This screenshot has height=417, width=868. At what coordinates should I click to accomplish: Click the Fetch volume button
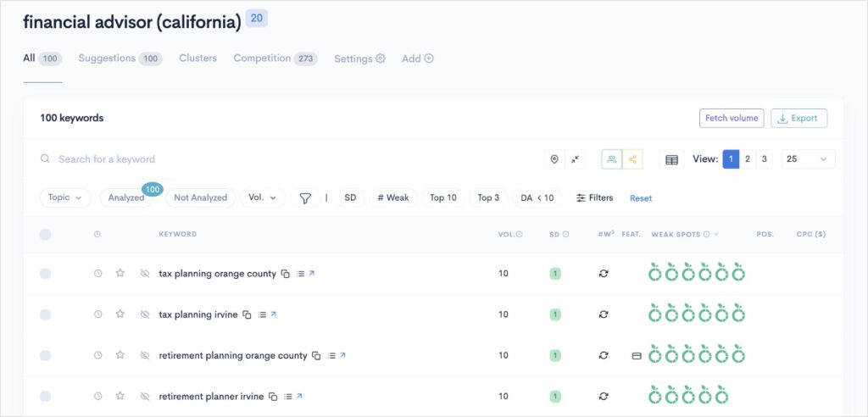(x=731, y=119)
